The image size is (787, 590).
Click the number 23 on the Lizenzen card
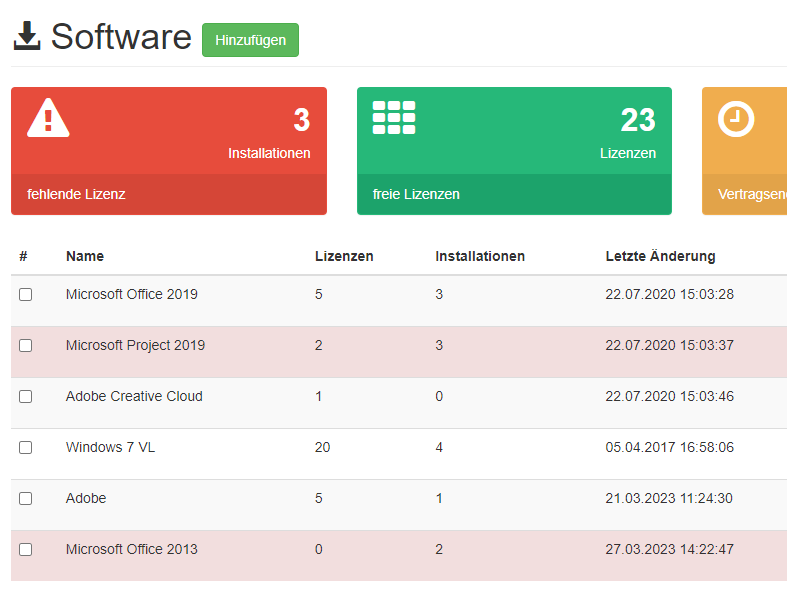[x=638, y=120]
